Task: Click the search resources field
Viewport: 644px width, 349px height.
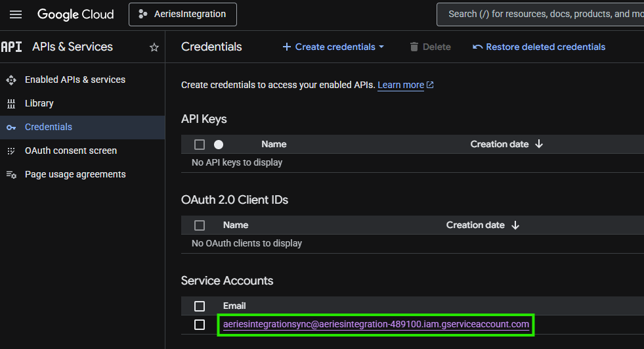Action: click(x=540, y=14)
